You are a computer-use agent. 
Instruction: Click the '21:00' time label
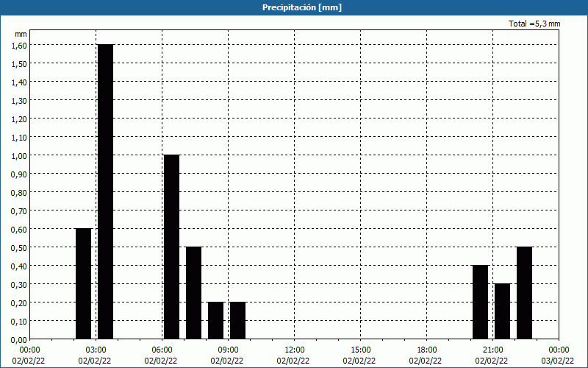tap(492, 350)
